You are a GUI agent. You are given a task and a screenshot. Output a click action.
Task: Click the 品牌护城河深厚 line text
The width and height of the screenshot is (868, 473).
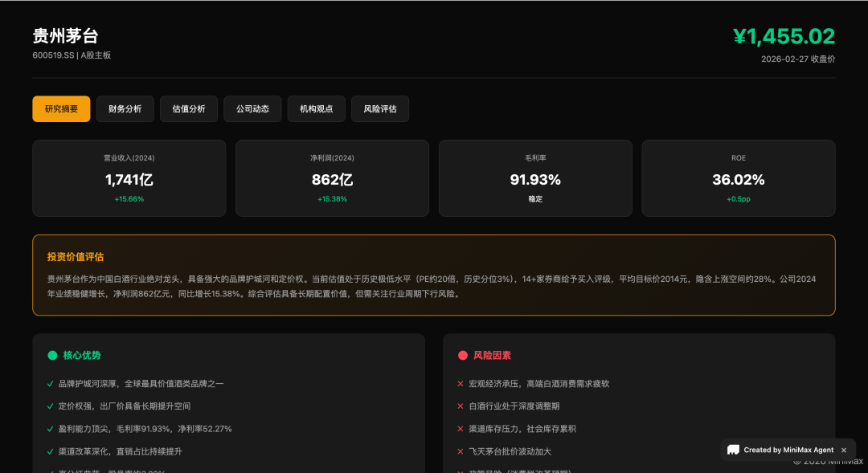141,383
